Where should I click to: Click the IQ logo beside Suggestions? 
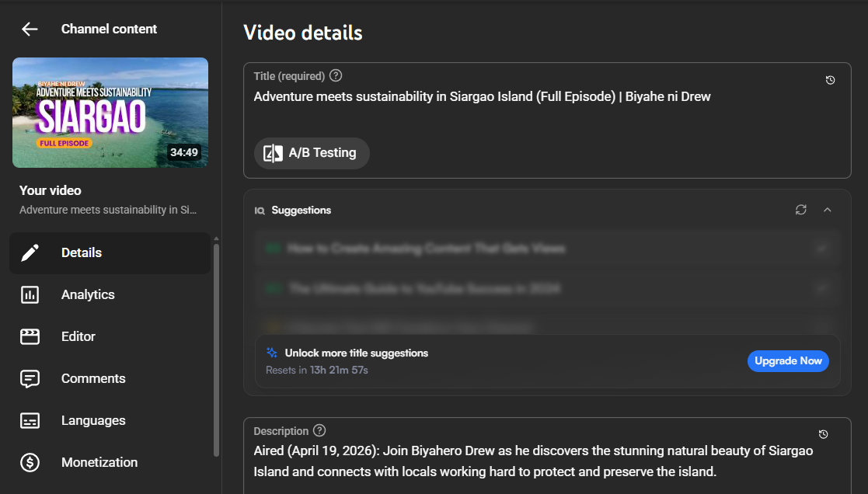[260, 210]
